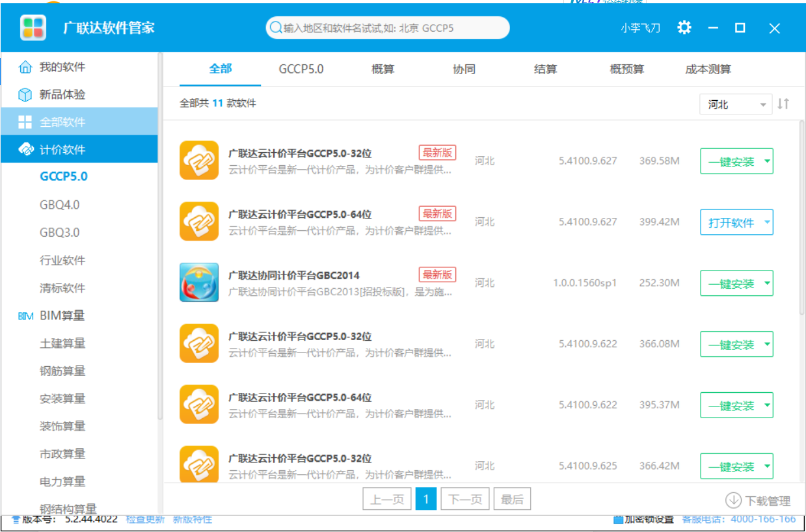Viewport: 806px width, 532px height.
Task: Select 电力算量 in sidebar
Action: click(62, 481)
